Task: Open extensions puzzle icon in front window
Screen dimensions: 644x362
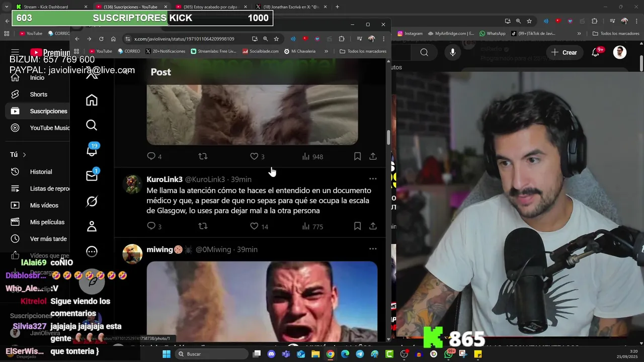Action: pos(342,39)
